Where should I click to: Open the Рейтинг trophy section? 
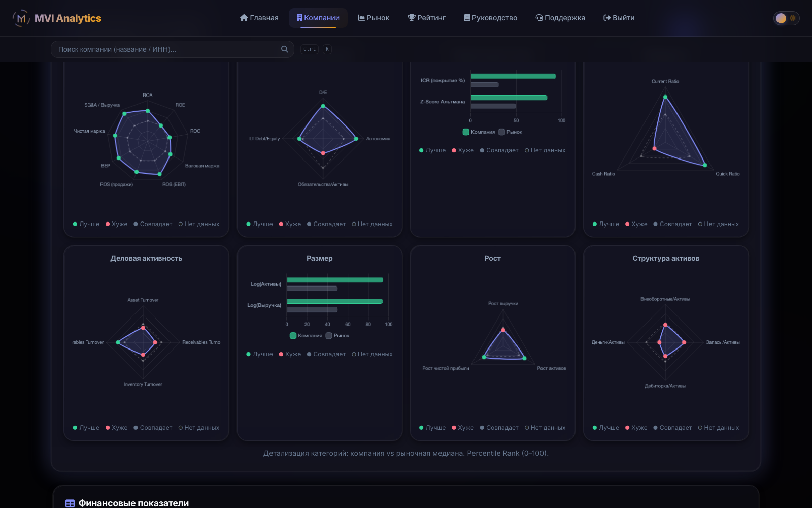(x=426, y=18)
